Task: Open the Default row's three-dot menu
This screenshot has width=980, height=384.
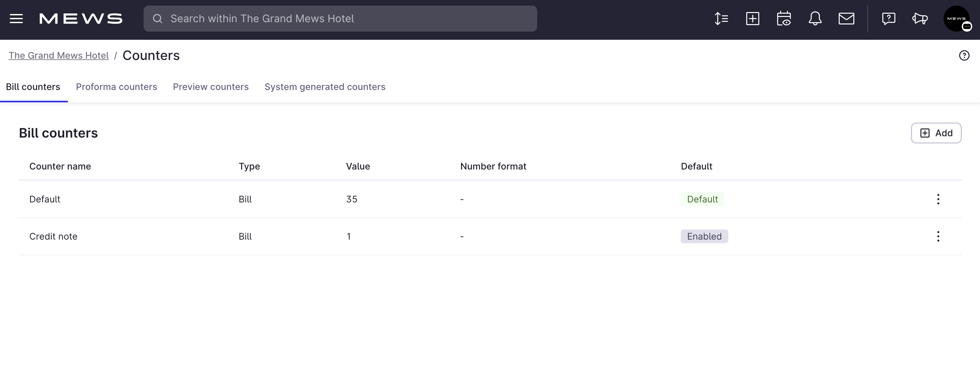Action: tap(938, 199)
